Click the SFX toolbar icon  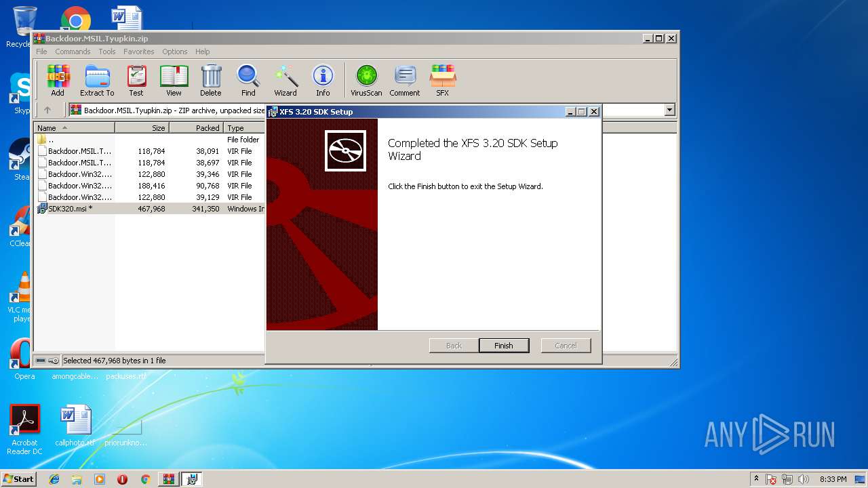(x=442, y=81)
